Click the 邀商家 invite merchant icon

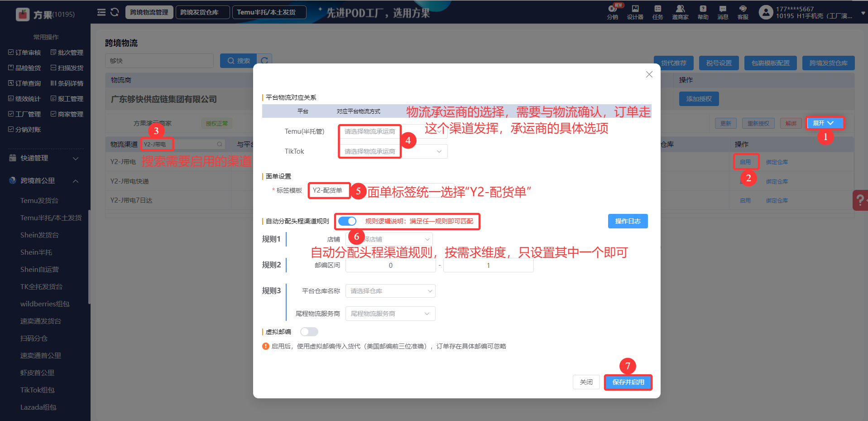pyautogui.click(x=680, y=12)
